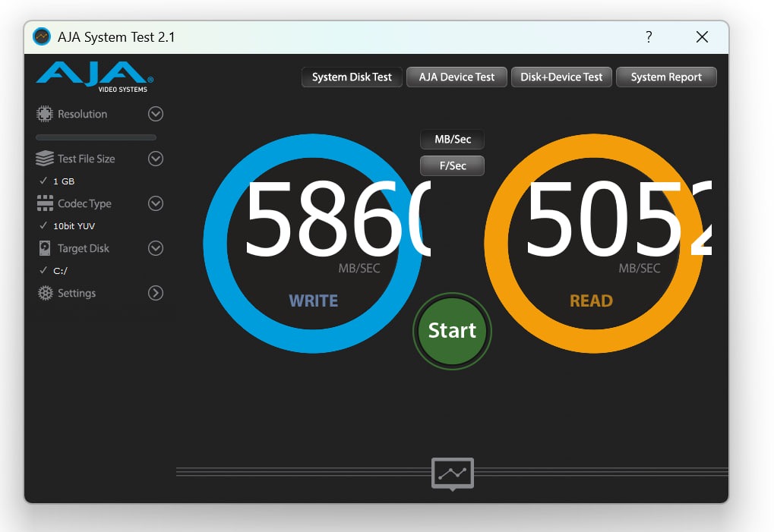Expand the Codec Type dropdown arrow
The width and height of the screenshot is (774, 532).
pyautogui.click(x=156, y=203)
